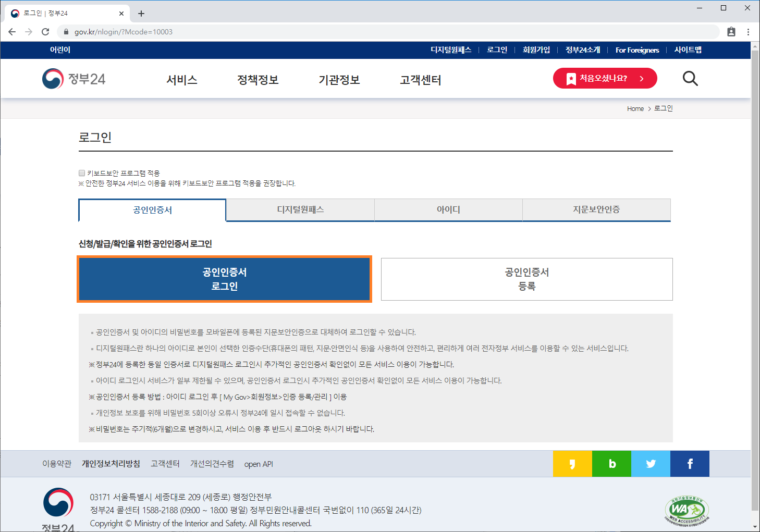
Task: Click the yellow KakaoStory share icon
Action: click(x=572, y=464)
